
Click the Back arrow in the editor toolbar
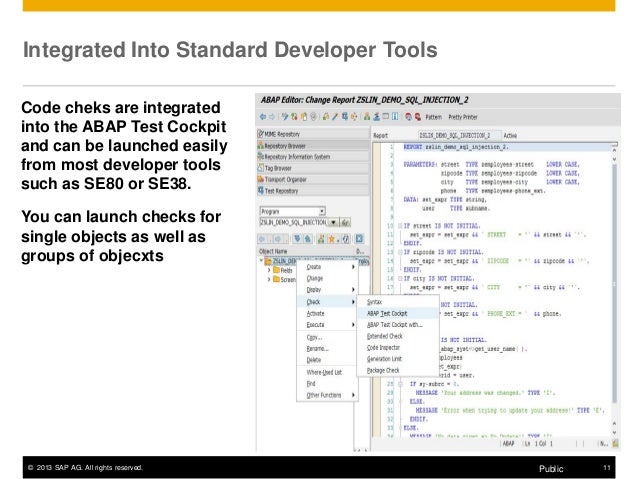262,117
